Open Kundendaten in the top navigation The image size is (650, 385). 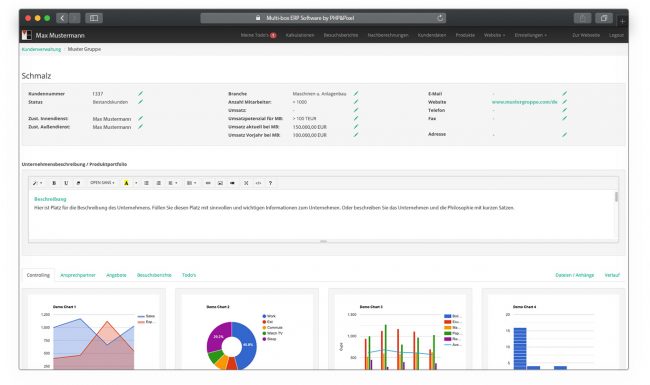click(x=432, y=35)
